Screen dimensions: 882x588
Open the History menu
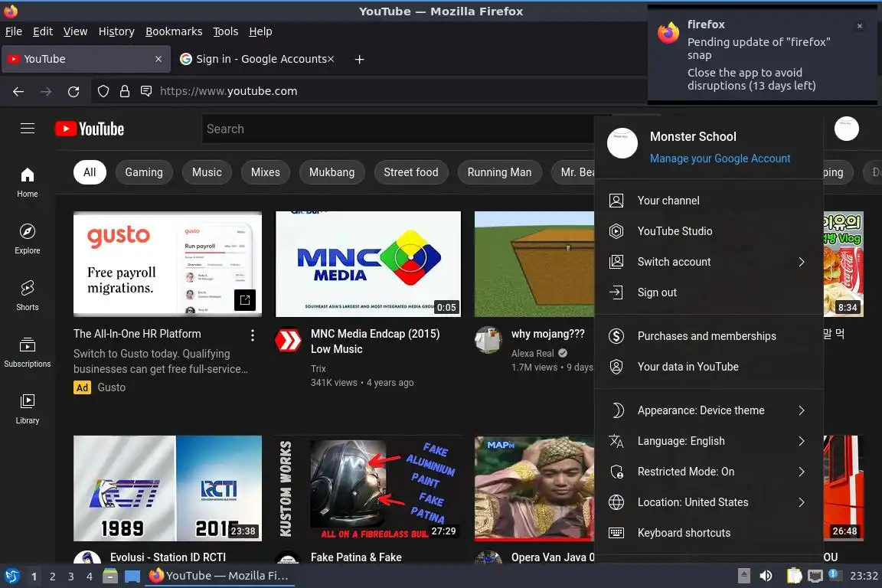(116, 31)
